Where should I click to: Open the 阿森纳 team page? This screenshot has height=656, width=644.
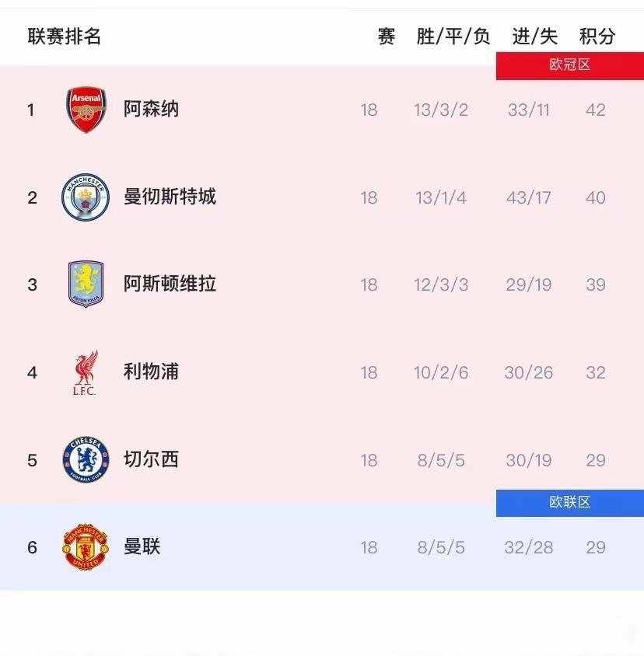(x=151, y=109)
